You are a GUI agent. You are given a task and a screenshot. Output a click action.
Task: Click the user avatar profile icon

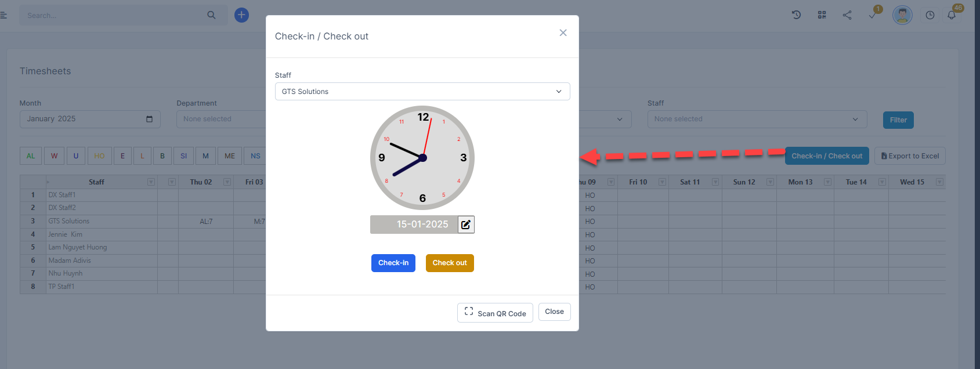pos(902,15)
